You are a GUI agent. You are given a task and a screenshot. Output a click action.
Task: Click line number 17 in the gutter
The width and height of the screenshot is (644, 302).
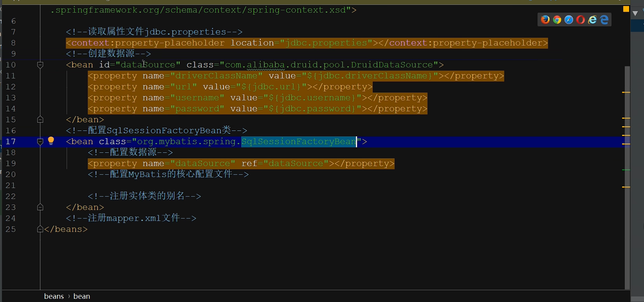11,141
